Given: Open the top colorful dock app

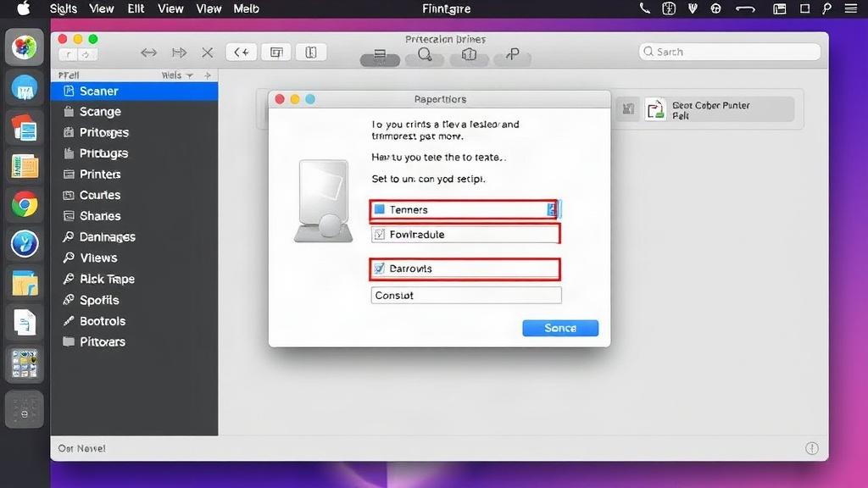Looking at the screenshot, I should tap(25, 47).
